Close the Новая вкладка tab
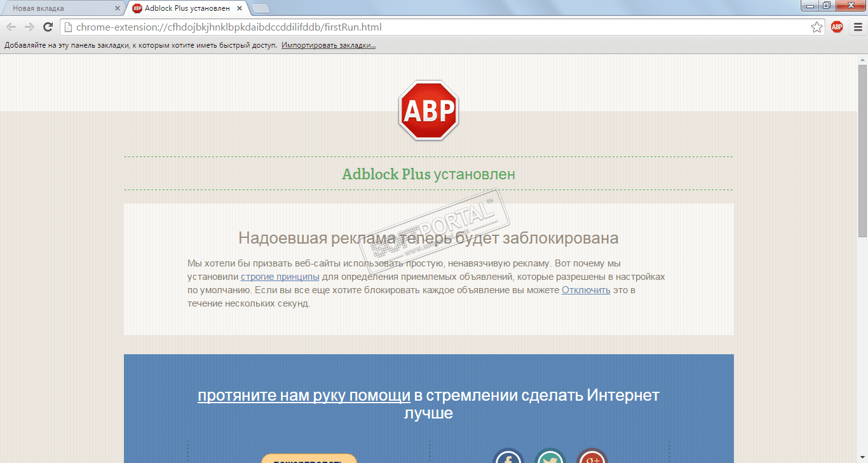Screen dimensions: 868x463 coord(117,8)
